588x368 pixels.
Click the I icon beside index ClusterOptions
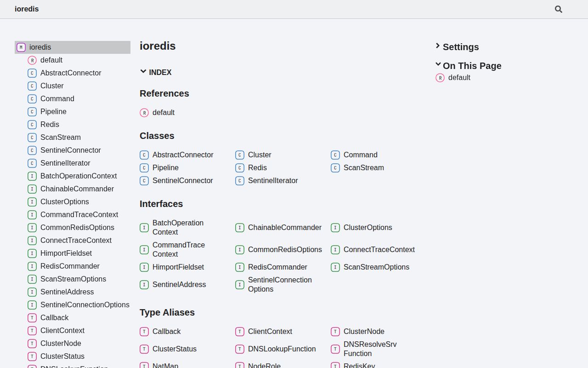point(335,228)
